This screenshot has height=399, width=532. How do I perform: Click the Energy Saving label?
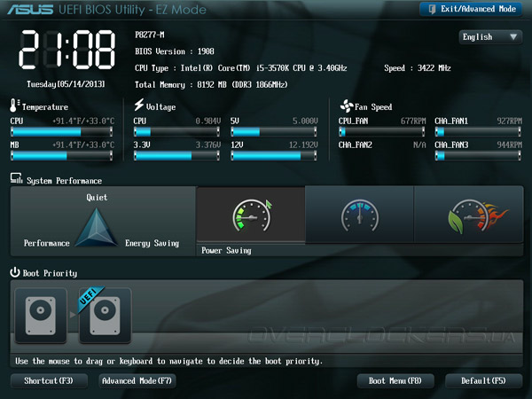coord(152,243)
